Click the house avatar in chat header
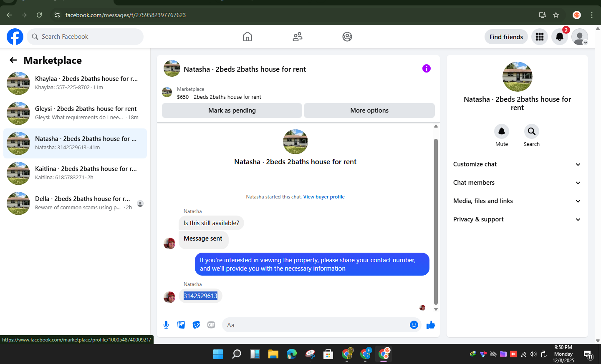Image resolution: width=601 pixels, height=364 pixels. tap(172, 68)
